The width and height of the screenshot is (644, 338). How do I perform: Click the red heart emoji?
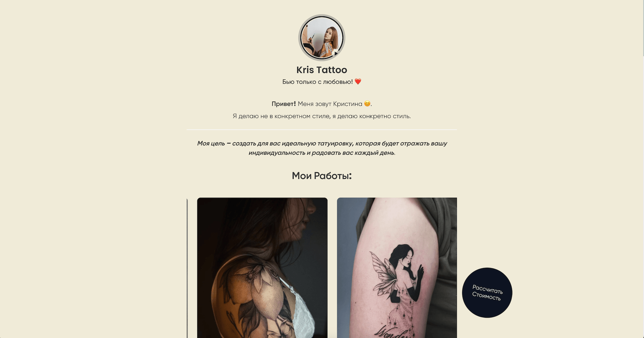[x=358, y=81]
